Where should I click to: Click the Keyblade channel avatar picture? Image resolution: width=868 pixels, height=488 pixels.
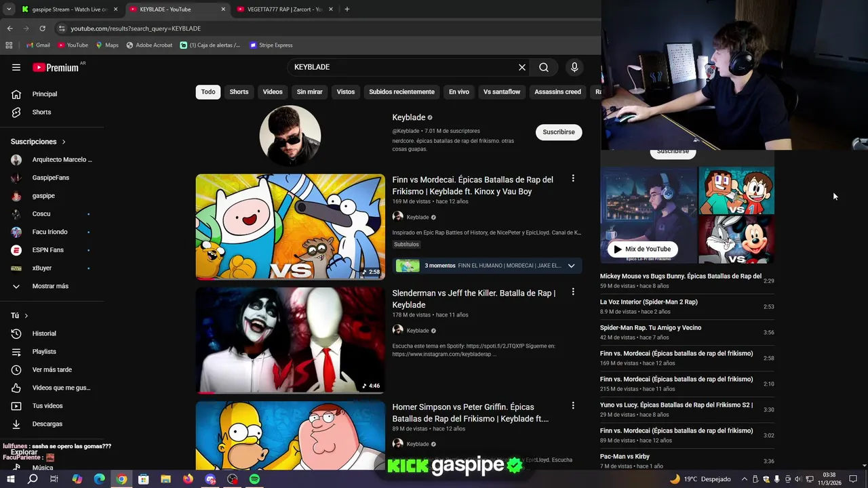pos(290,136)
